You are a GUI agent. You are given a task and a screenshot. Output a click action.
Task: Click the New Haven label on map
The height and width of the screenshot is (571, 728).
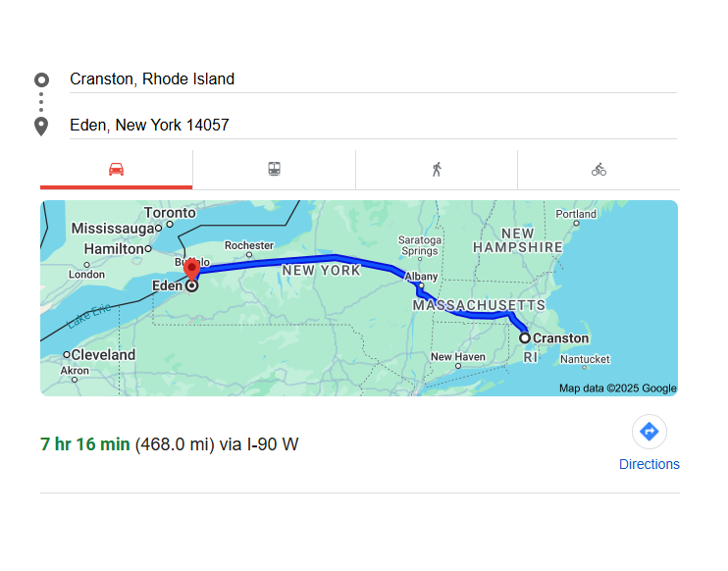click(457, 357)
